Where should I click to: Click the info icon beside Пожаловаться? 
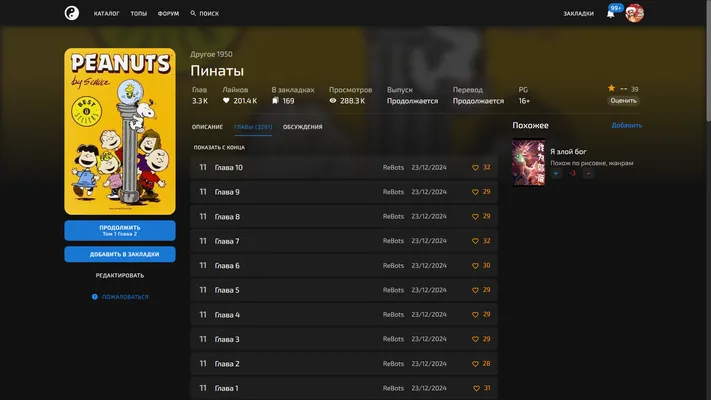tap(94, 297)
